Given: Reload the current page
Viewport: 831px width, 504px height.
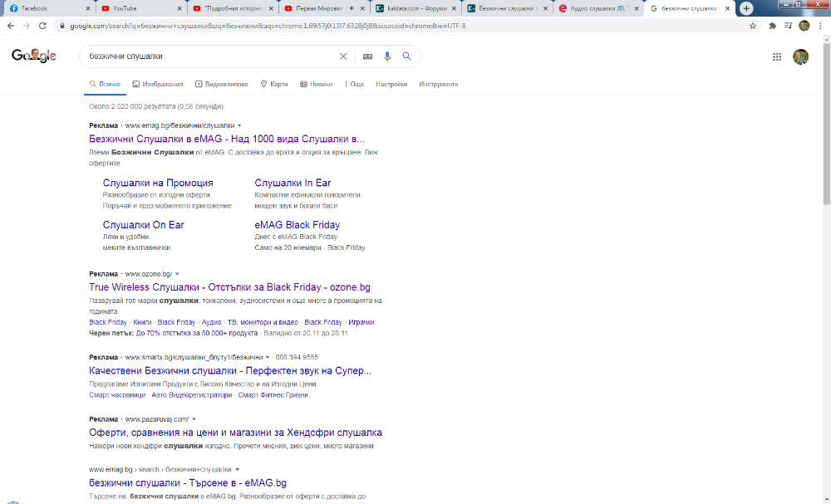Looking at the screenshot, I should tap(43, 26).
